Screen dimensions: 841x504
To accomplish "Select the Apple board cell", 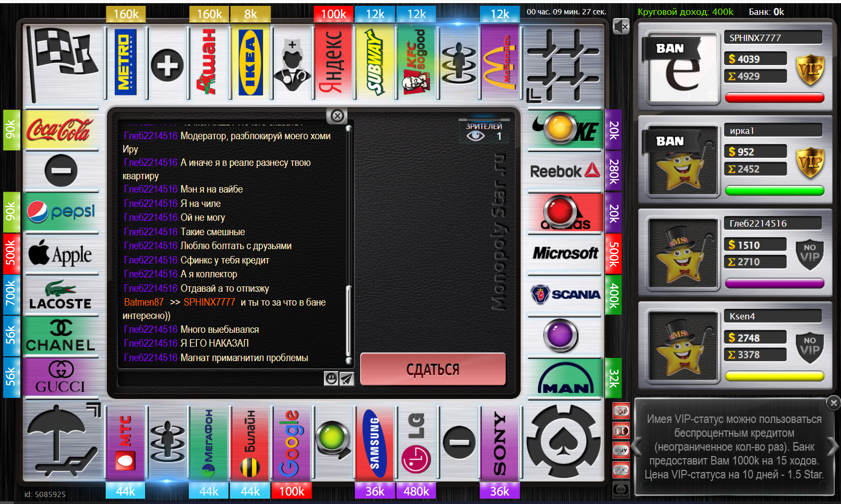I will [x=61, y=254].
